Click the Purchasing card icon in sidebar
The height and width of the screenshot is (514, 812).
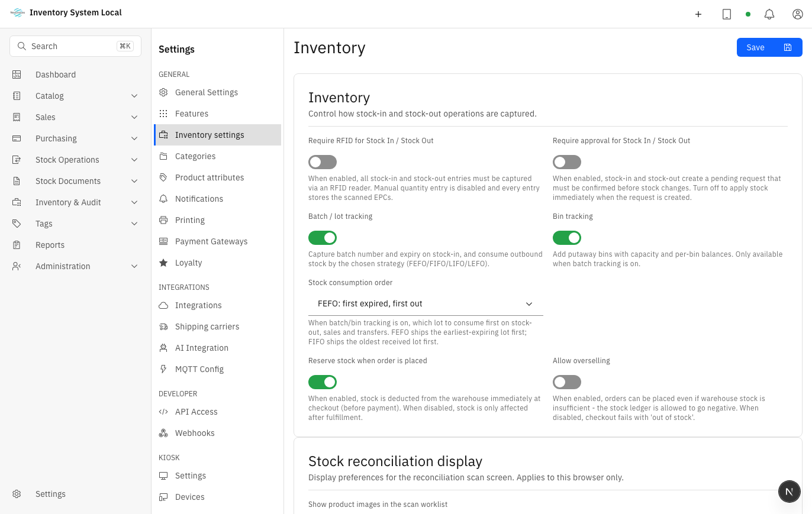click(17, 138)
